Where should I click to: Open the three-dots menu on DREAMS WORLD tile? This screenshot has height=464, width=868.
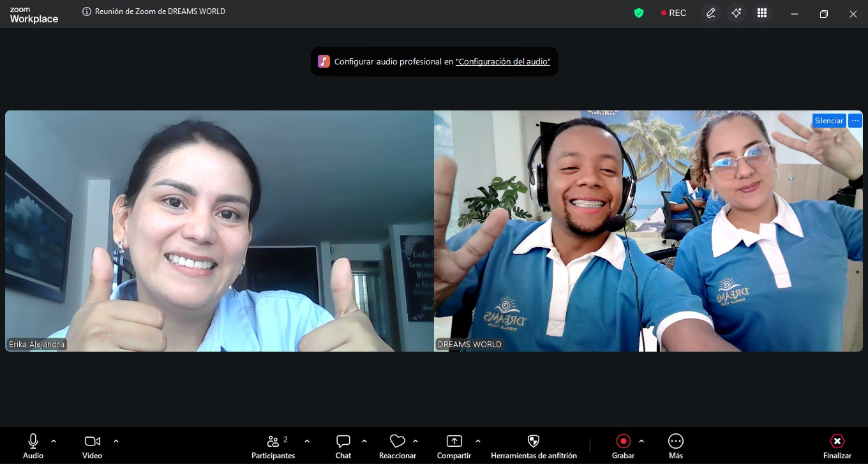tap(855, 121)
